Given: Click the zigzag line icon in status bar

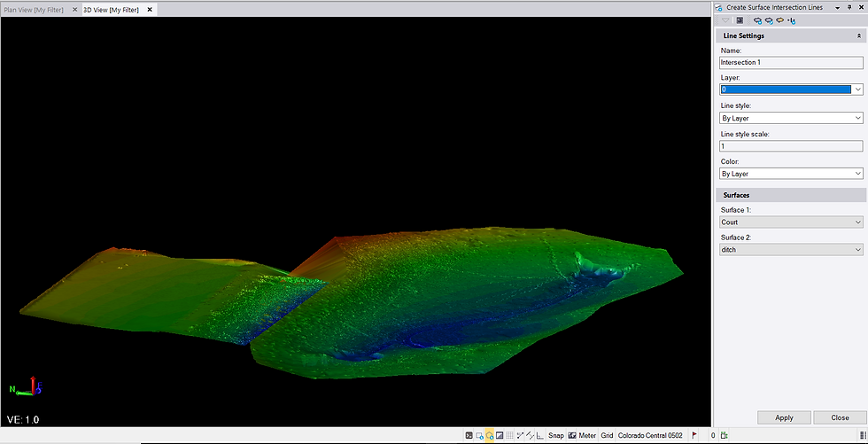Looking at the screenshot, I should pos(530,435).
